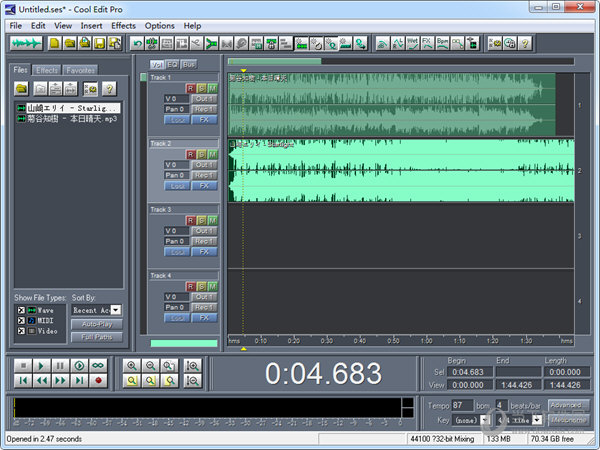Zoom out vertically icon
This screenshot has width=600, height=450.
(x=192, y=380)
